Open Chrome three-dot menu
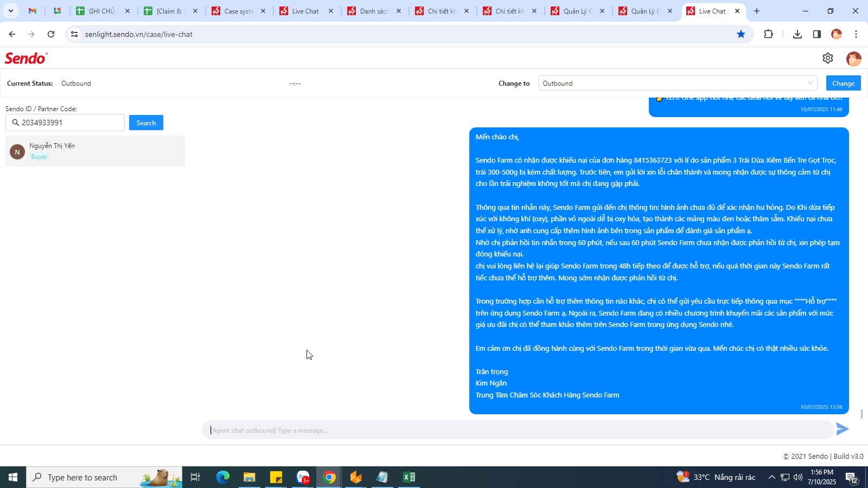 856,34
